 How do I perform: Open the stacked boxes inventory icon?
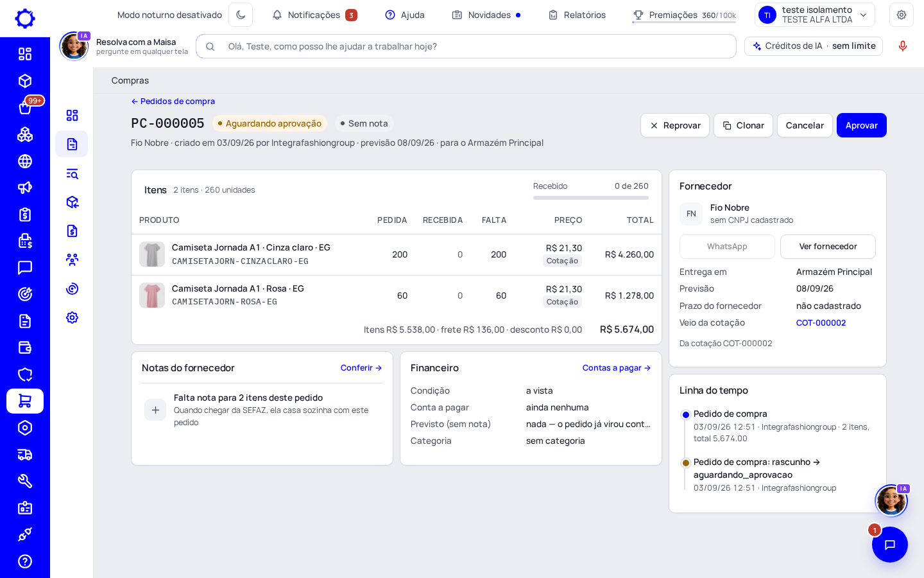[25, 134]
